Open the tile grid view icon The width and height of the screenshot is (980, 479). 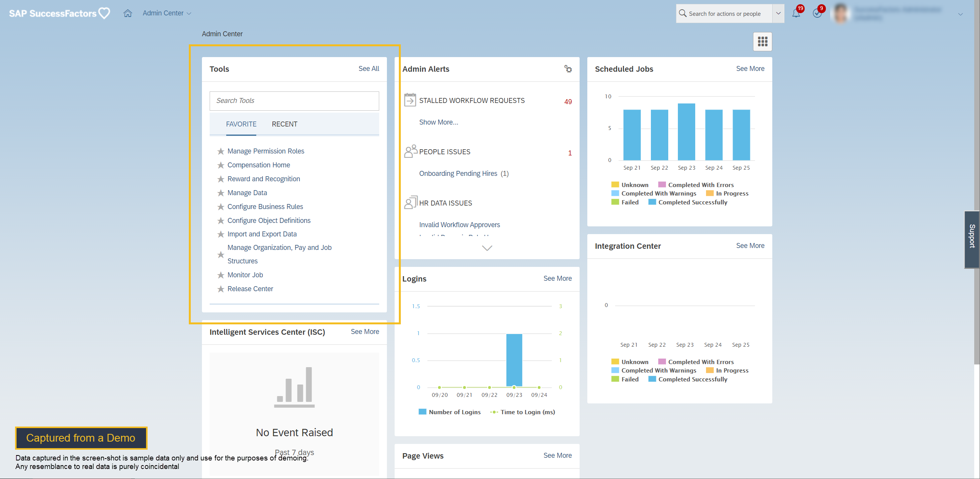point(762,42)
